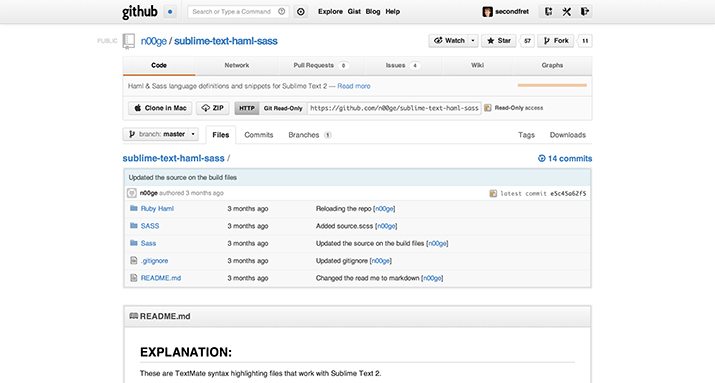Image resolution: width=715 pixels, height=383 pixels.
Task: Open the Branches subtab
Action: click(310, 135)
